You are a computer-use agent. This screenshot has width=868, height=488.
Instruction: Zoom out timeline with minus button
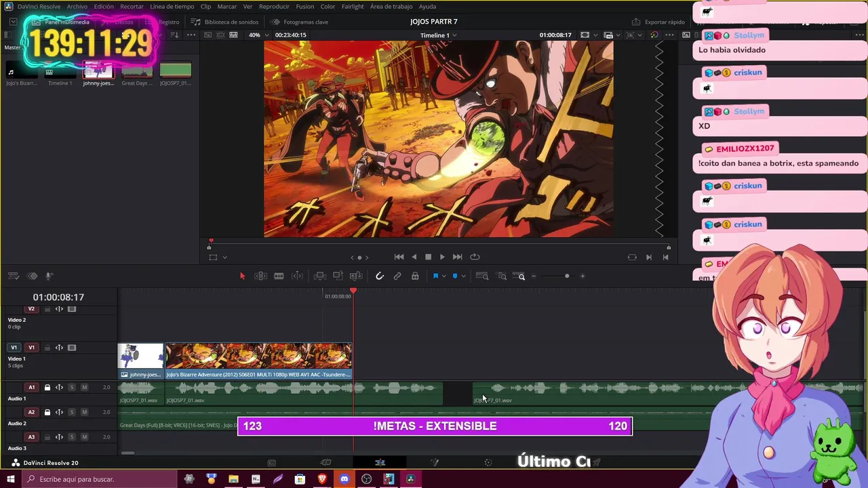(x=534, y=276)
